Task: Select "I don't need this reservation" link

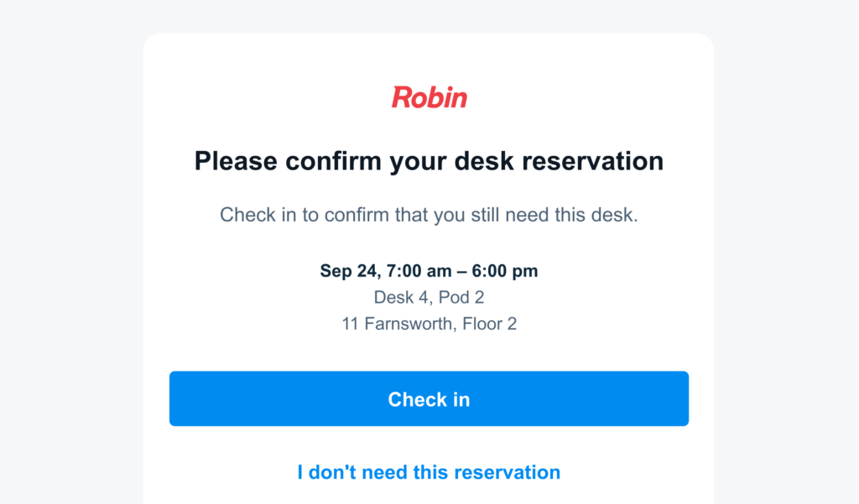Action: tap(429, 472)
